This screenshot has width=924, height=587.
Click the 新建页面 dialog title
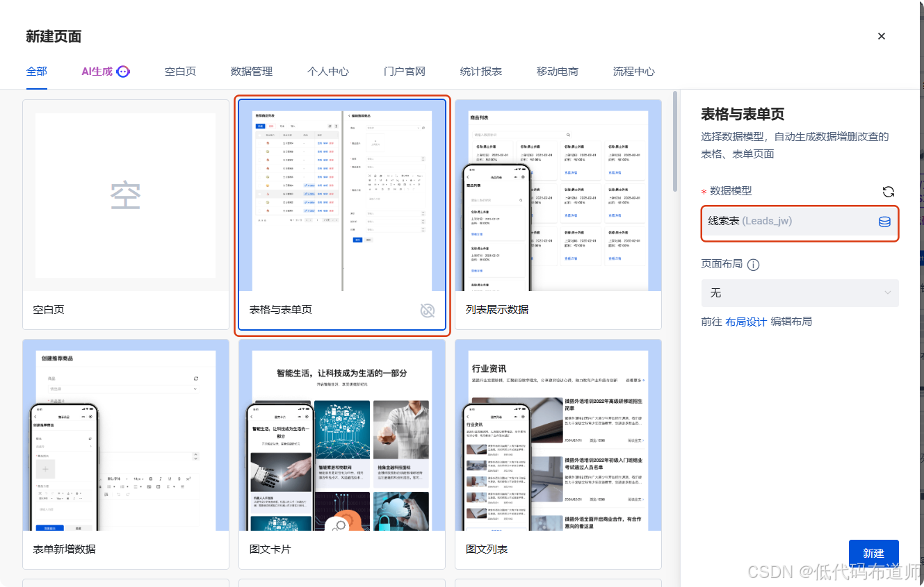point(54,36)
